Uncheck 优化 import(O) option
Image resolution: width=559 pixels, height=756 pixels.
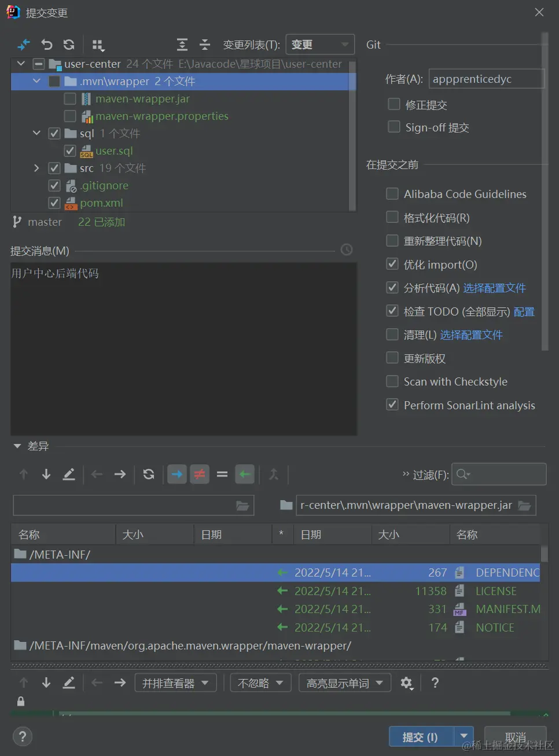pos(392,263)
